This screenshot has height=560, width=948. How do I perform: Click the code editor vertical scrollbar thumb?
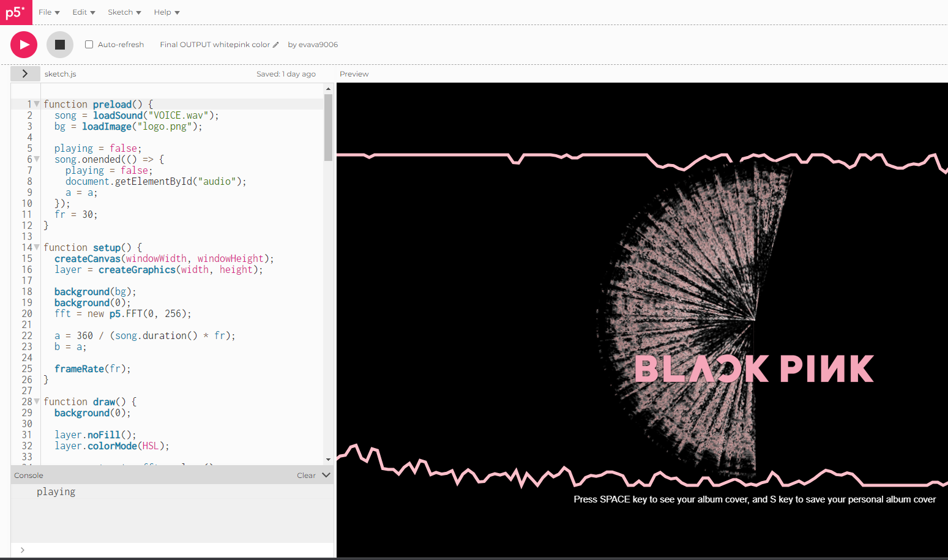329,127
